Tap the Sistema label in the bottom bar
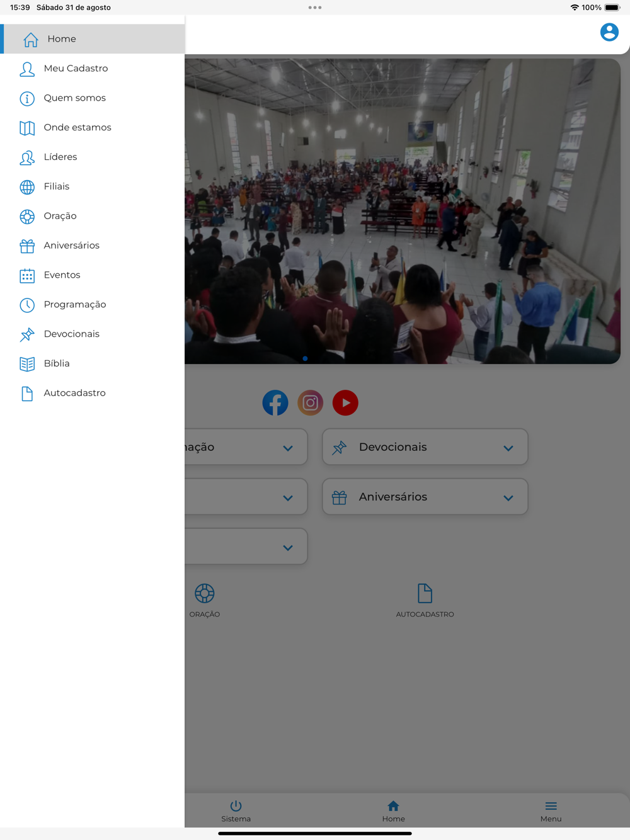The image size is (630, 840). click(236, 819)
